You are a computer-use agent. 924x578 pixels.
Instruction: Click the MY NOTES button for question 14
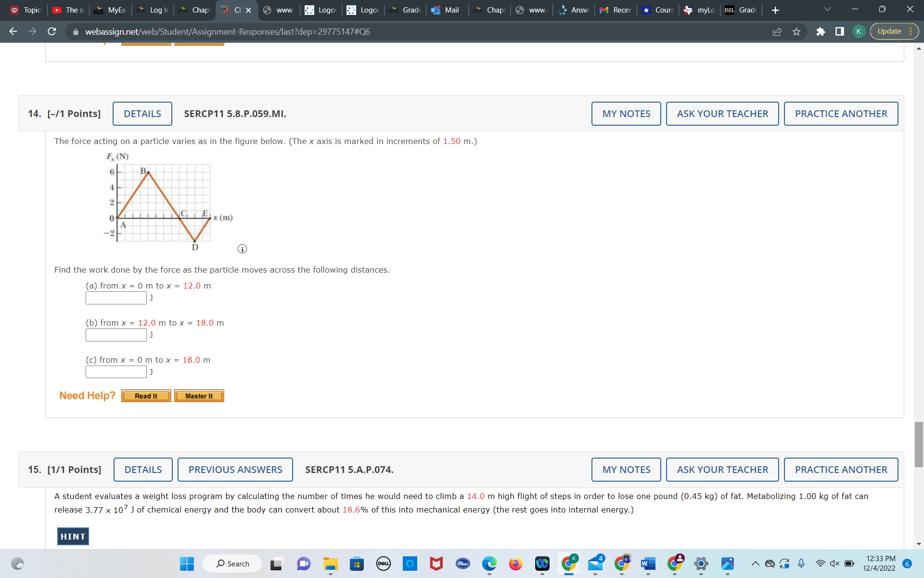tap(625, 113)
